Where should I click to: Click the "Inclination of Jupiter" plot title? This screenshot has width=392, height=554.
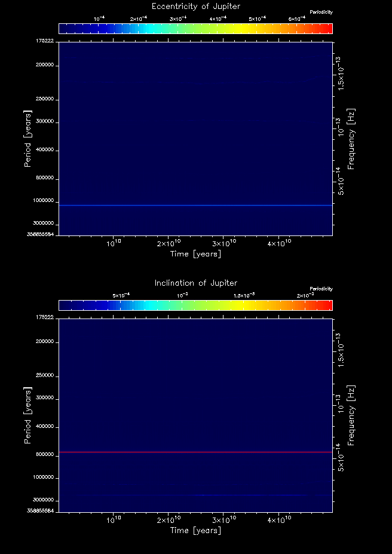(195, 283)
